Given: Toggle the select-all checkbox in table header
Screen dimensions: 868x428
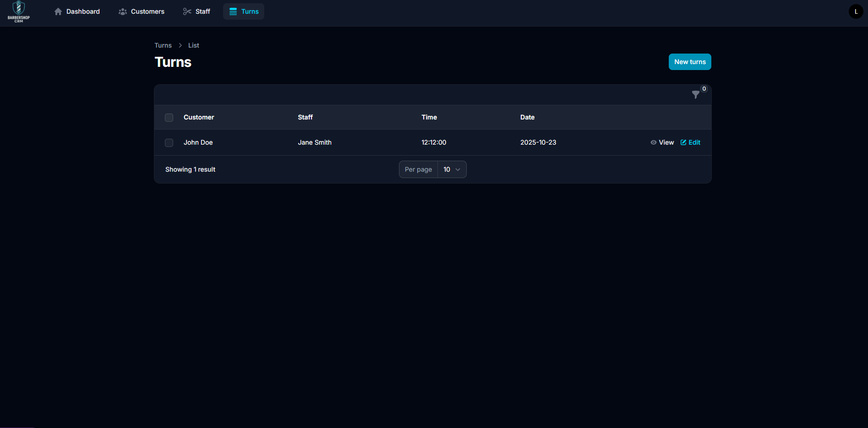Looking at the screenshot, I should pos(169,118).
